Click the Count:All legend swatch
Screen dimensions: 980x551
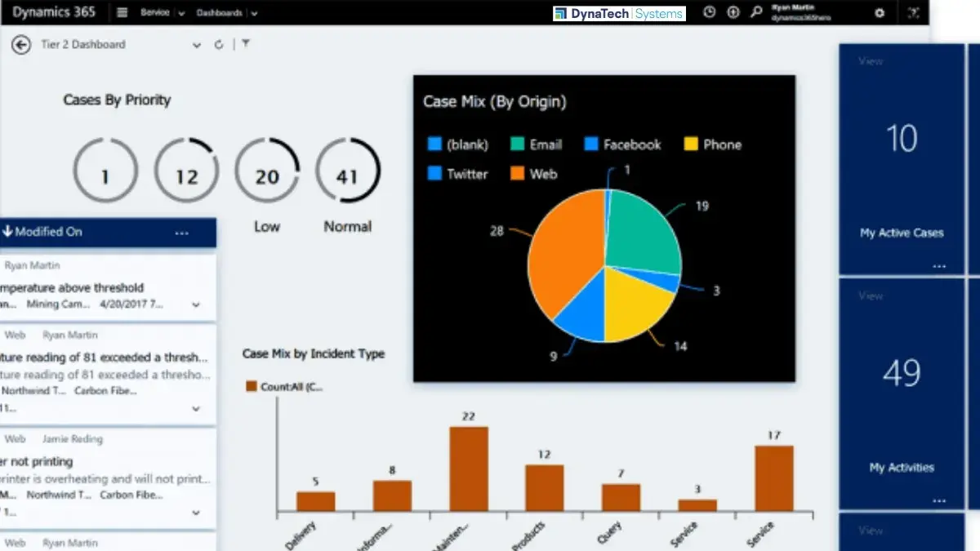[252, 387]
